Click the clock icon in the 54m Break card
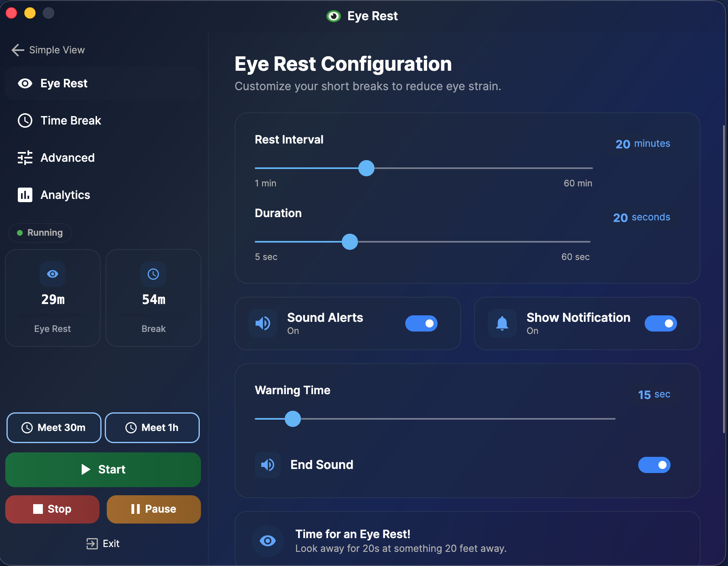The width and height of the screenshot is (728, 566). click(x=153, y=274)
